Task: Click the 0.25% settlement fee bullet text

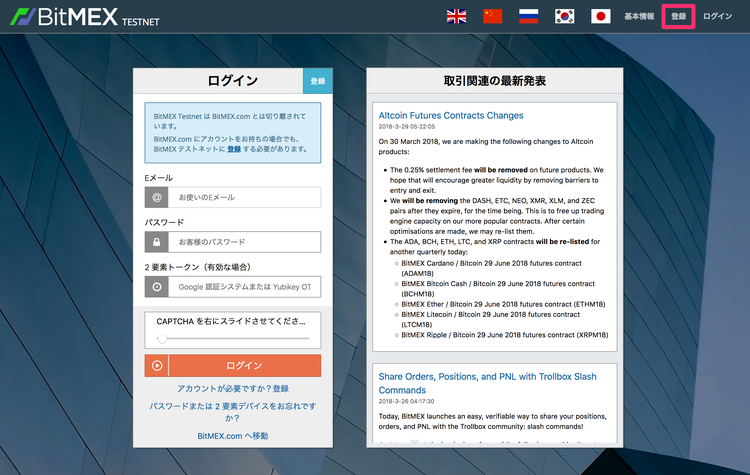Action: [x=496, y=180]
